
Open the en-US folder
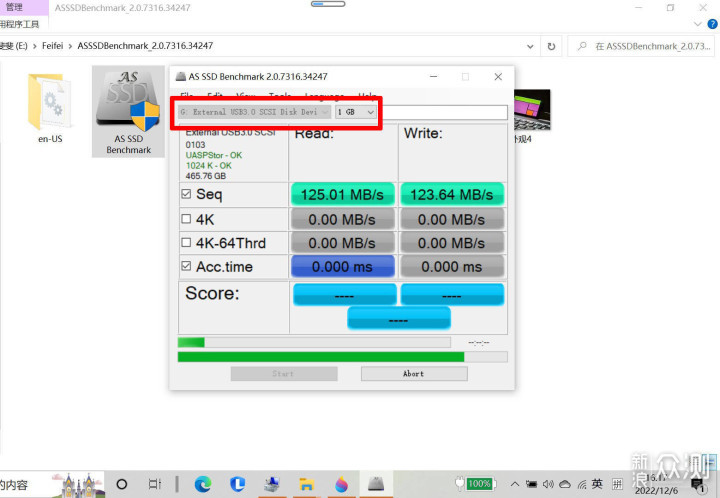click(x=50, y=109)
